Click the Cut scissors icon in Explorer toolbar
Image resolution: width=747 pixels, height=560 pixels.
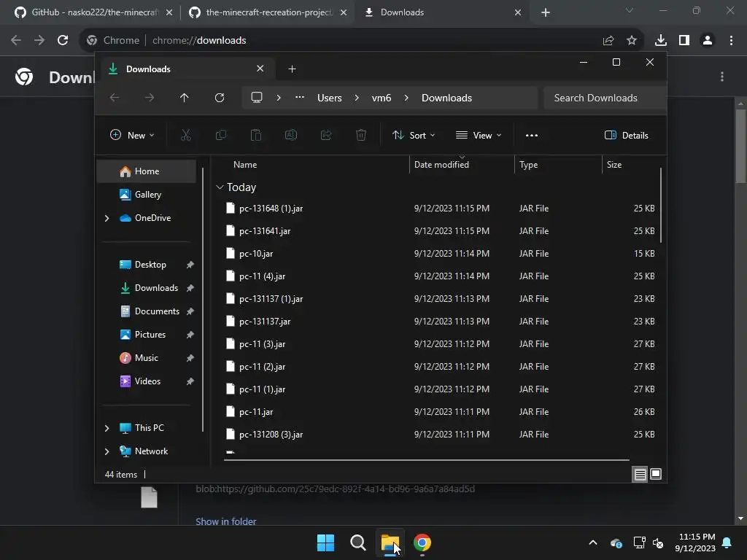tap(186, 135)
